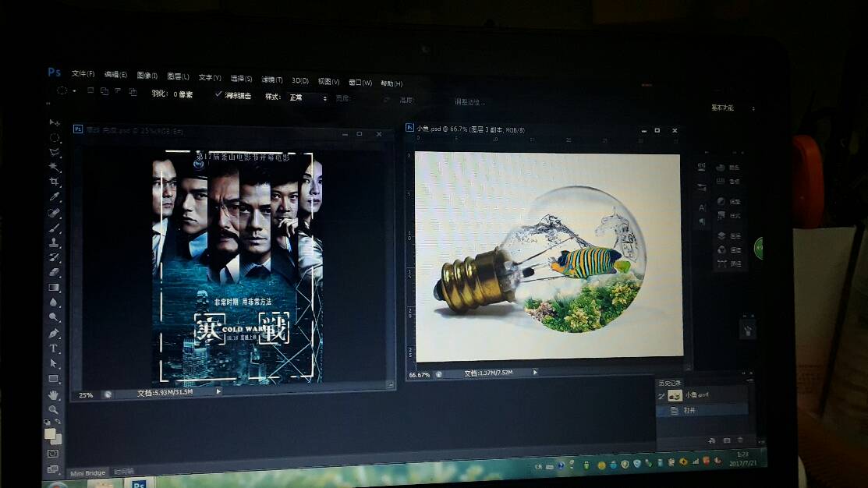
Task: Open the 3D(D) menu
Action: coord(300,81)
